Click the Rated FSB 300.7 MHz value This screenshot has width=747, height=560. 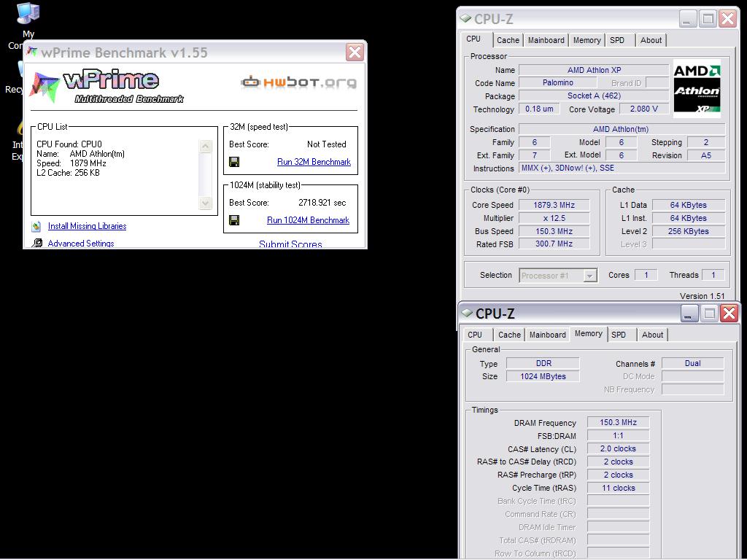tap(554, 244)
